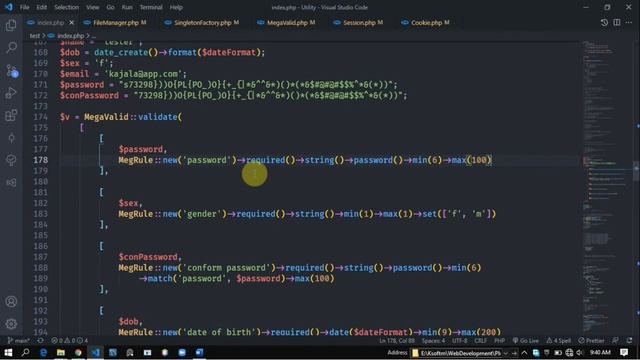Change file encoding UTF-8 in status bar

[460, 340]
